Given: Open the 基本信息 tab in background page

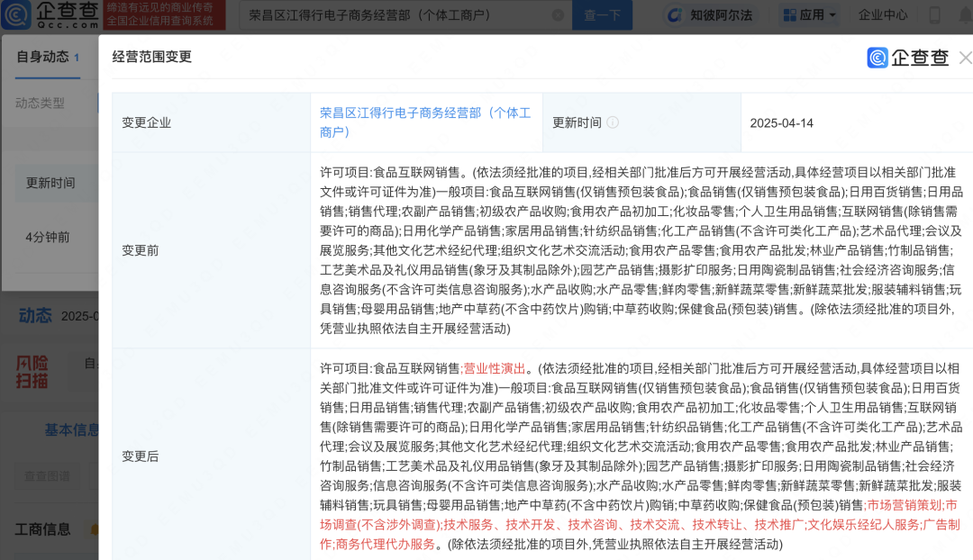Looking at the screenshot, I should pyautogui.click(x=71, y=429).
